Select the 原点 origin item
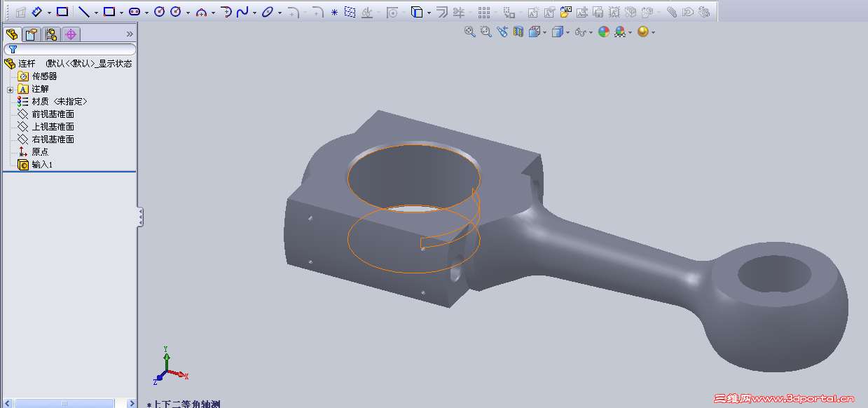 [33, 152]
